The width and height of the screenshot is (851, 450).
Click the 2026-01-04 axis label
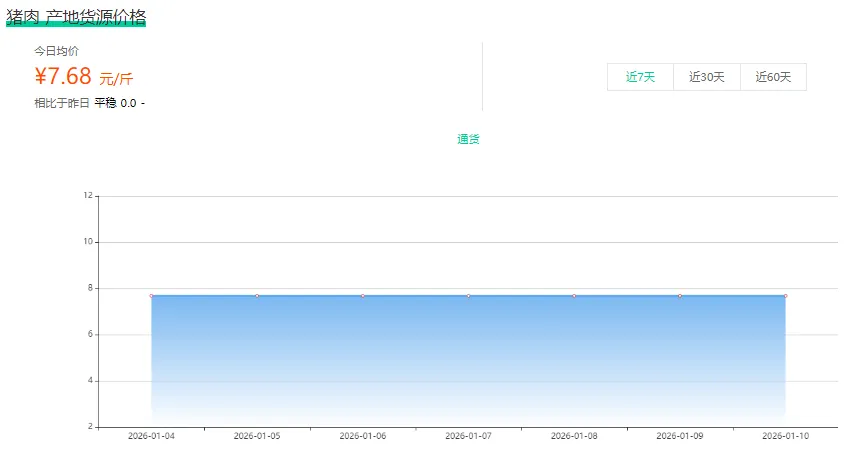[x=151, y=436]
